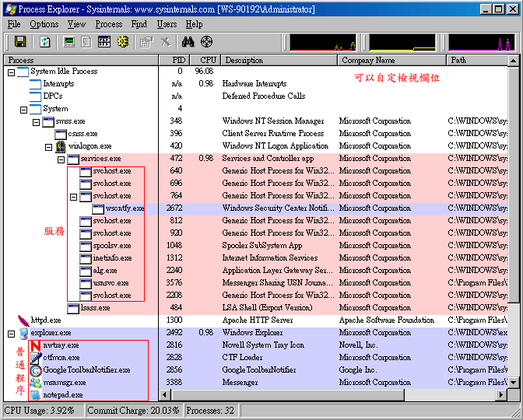523x420 pixels.
Task: Select the alg.exe process row
Action: tap(256, 271)
